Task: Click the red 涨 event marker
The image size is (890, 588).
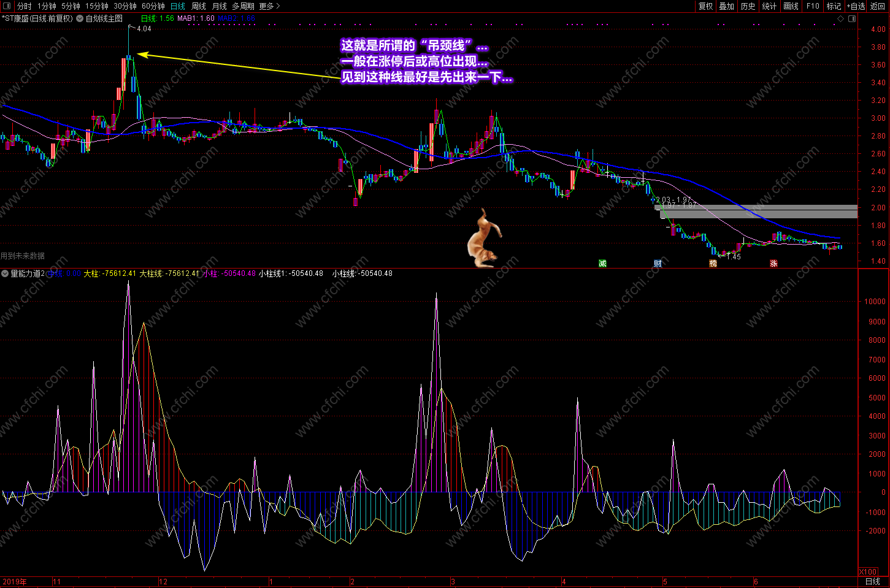Action: pyautogui.click(x=773, y=264)
